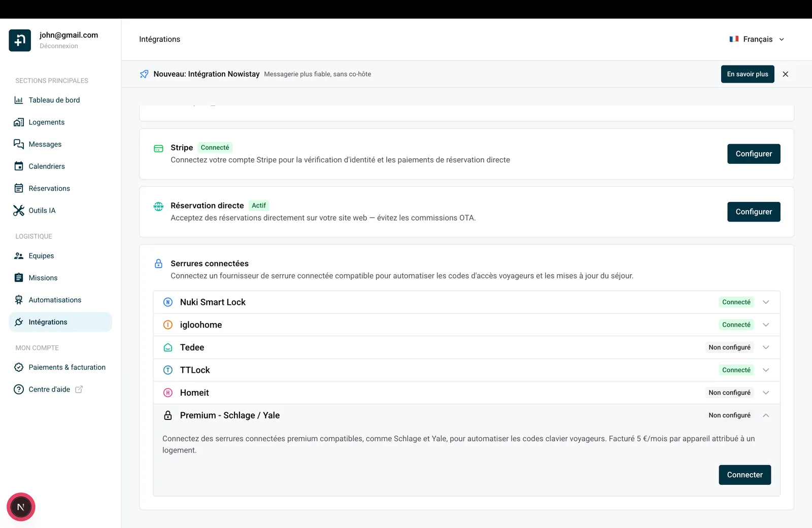Click the French flag icon
812x528 pixels.
pos(734,39)
